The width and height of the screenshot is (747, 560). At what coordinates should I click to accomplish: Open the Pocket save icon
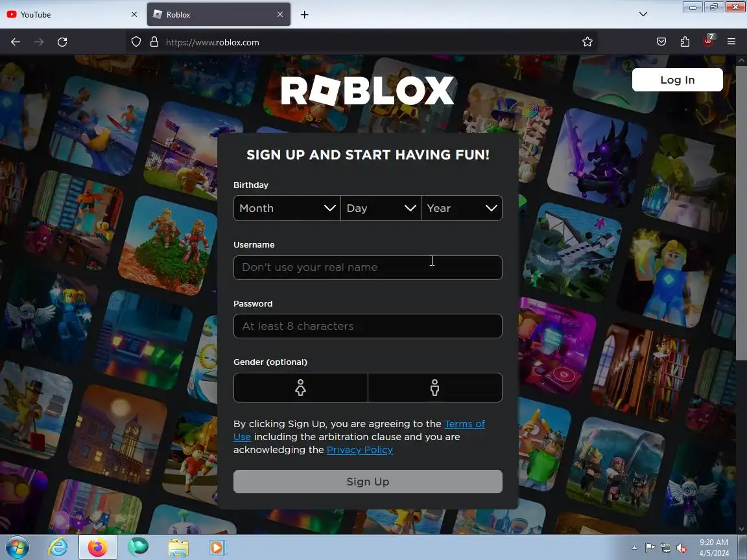pos(661,42)
